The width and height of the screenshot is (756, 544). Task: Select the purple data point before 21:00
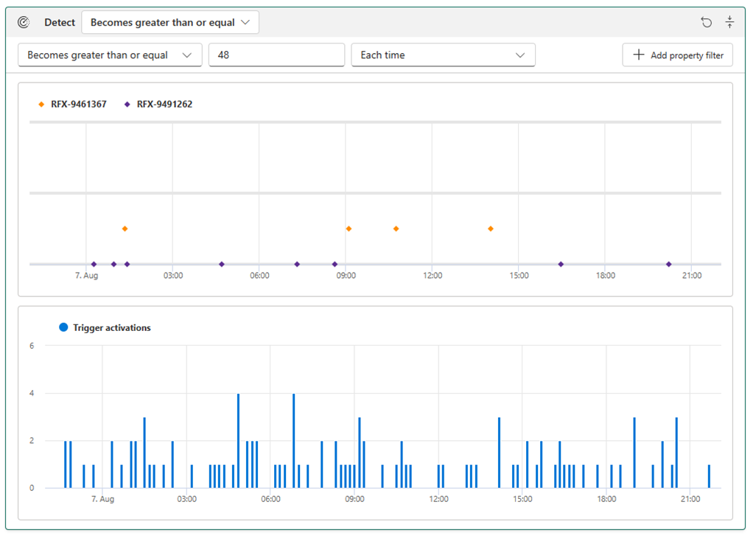(669, 265)
